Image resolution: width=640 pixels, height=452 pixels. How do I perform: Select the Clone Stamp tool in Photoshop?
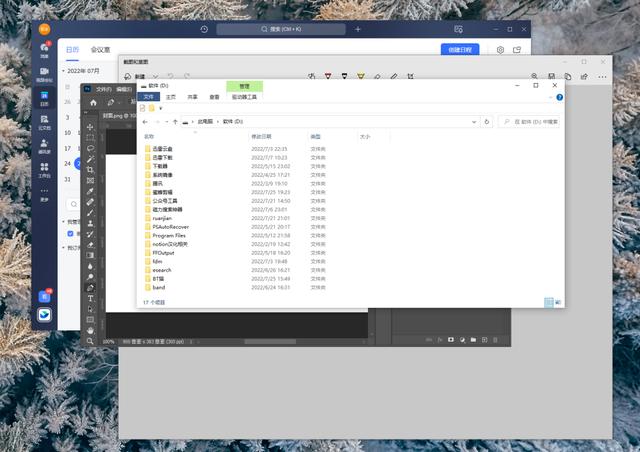pos(90,223)
